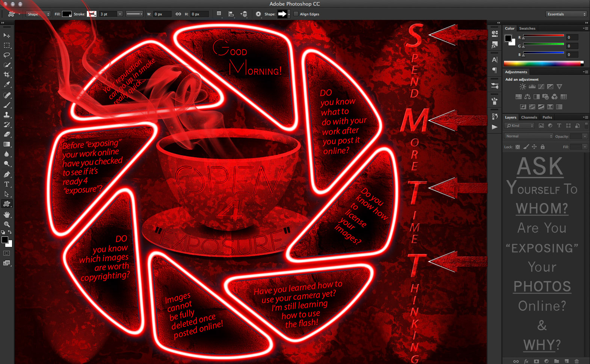
Task: Add a Curves adjustment
Action: 541,86
